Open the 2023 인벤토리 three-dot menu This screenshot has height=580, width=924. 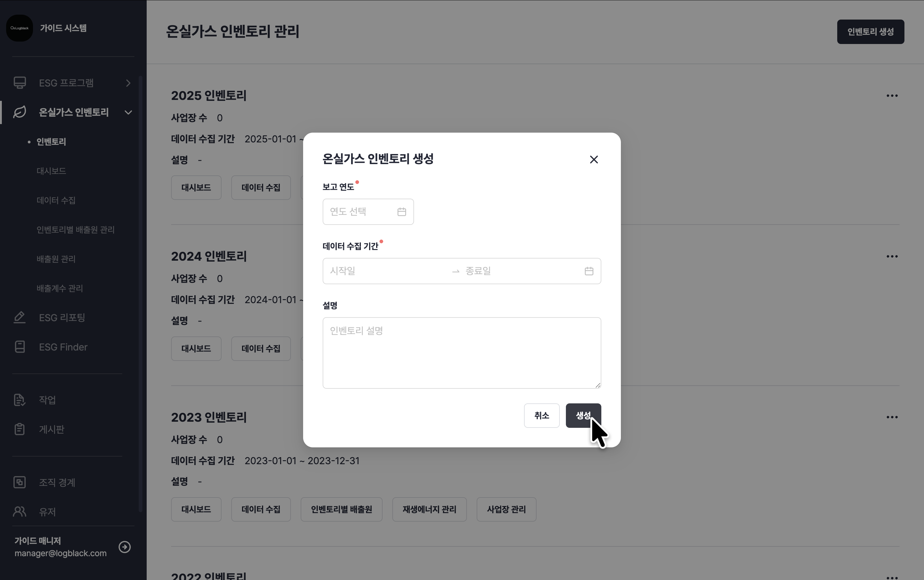pyautogui.click(x=892, y=417)
